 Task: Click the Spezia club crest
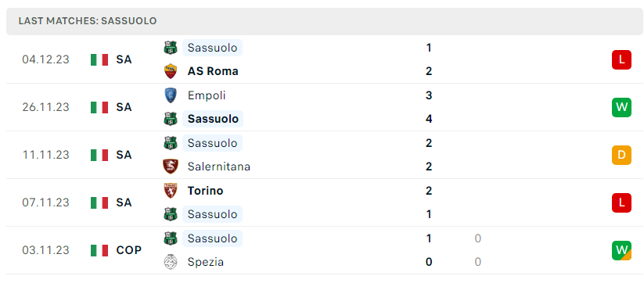170,262
